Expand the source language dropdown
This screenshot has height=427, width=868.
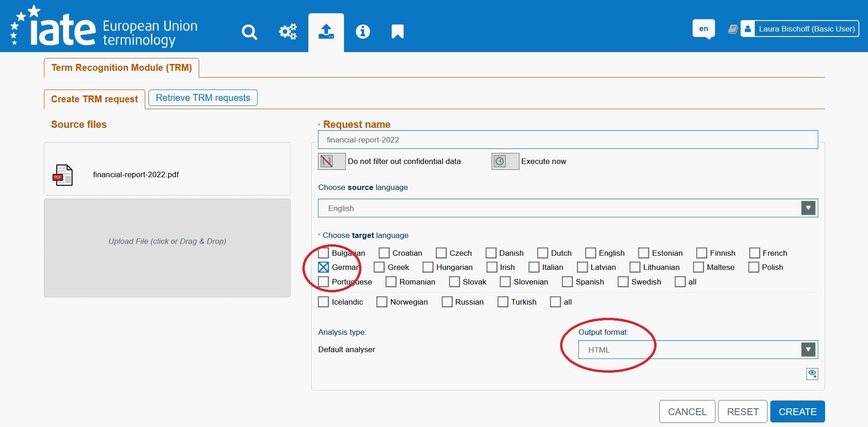coord(808,208)
